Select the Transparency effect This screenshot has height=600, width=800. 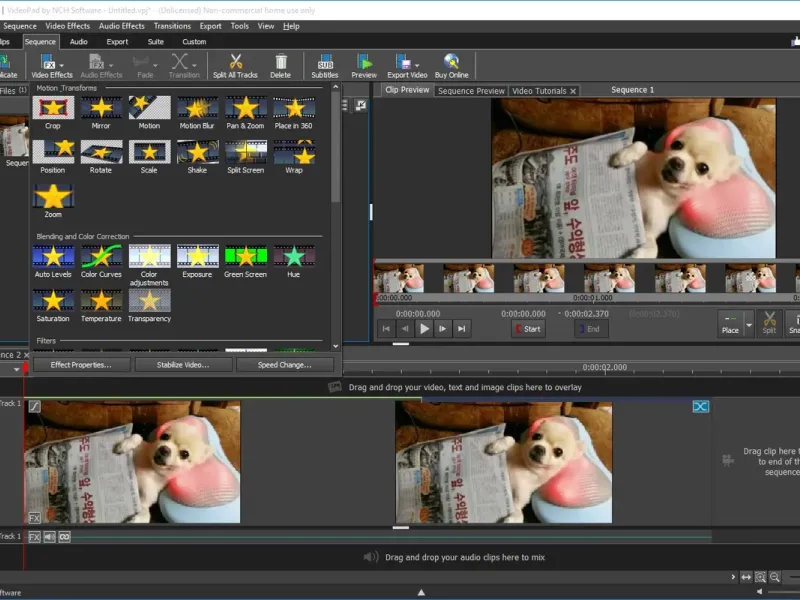pyautogui.click(x=149, y=300)
